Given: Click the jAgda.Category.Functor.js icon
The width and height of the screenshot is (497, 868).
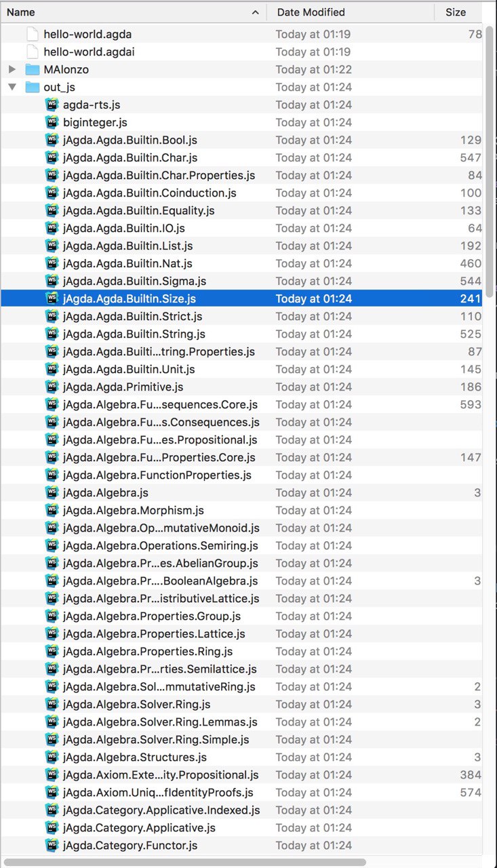Looking at the screenshot, I should [x=52, y=845].
